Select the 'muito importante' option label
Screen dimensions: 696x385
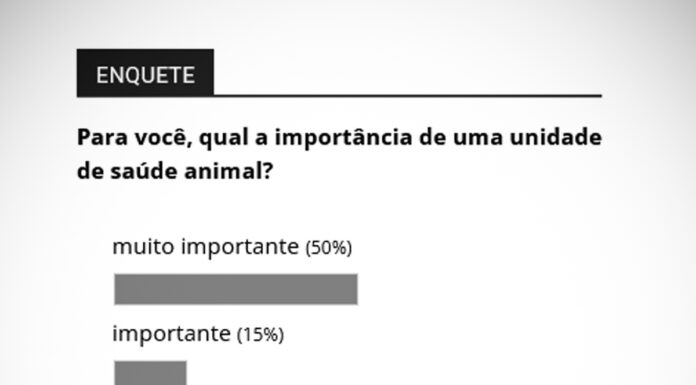(x=206, y=246)
